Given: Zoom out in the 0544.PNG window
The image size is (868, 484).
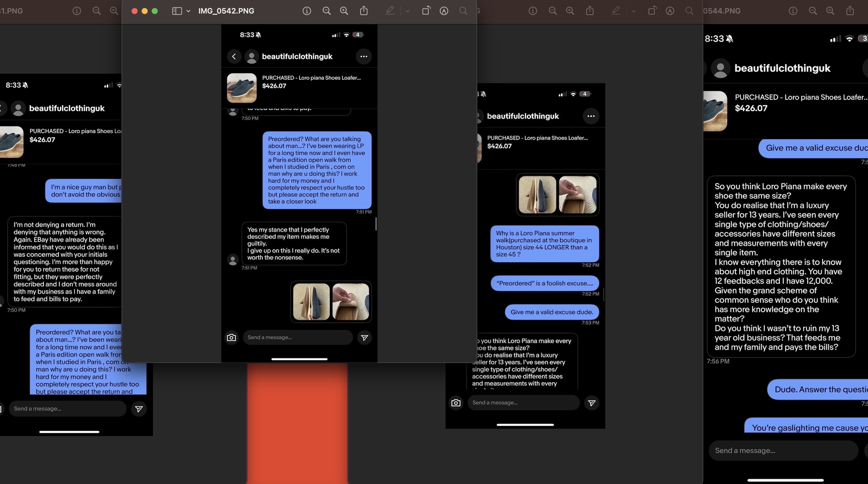Looking at the screenshot, I should pos(813,11).
